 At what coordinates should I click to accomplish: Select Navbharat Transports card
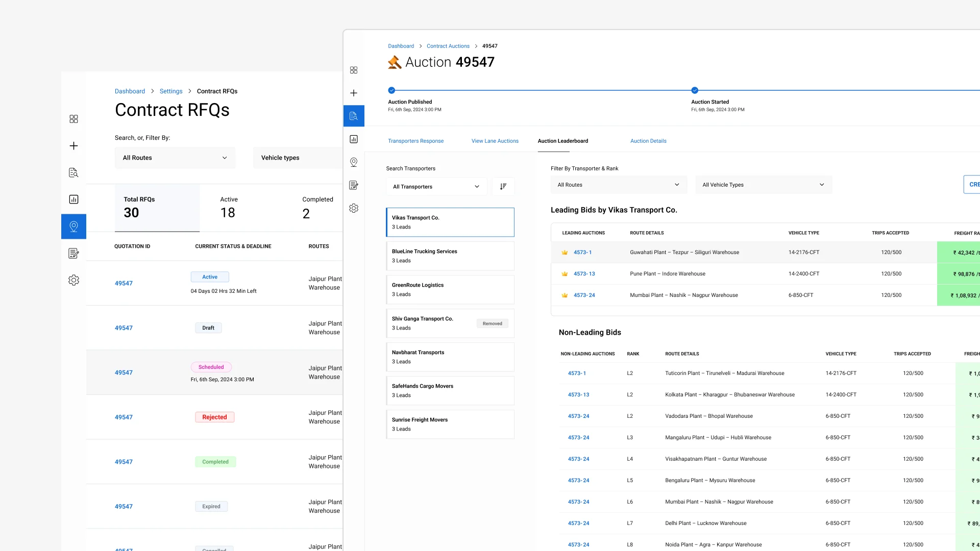(x=450, y=357)
